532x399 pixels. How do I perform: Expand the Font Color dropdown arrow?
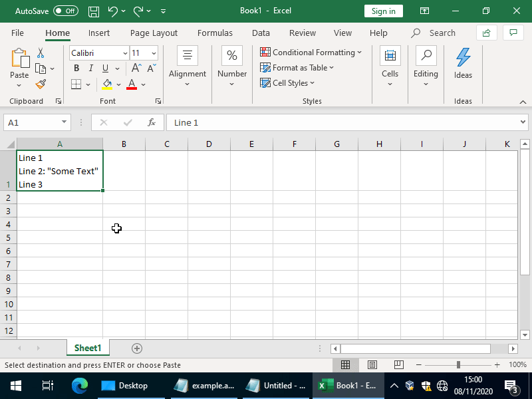click(x=144, y=84)
